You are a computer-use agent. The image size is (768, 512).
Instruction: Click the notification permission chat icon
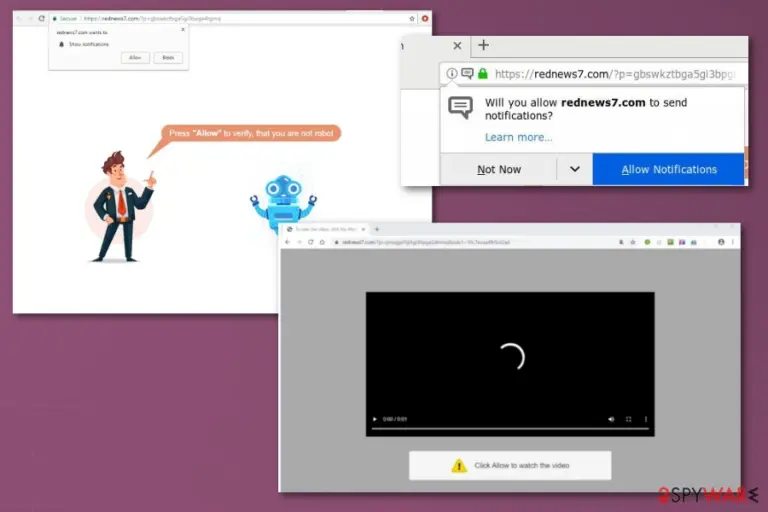[467, 73]
